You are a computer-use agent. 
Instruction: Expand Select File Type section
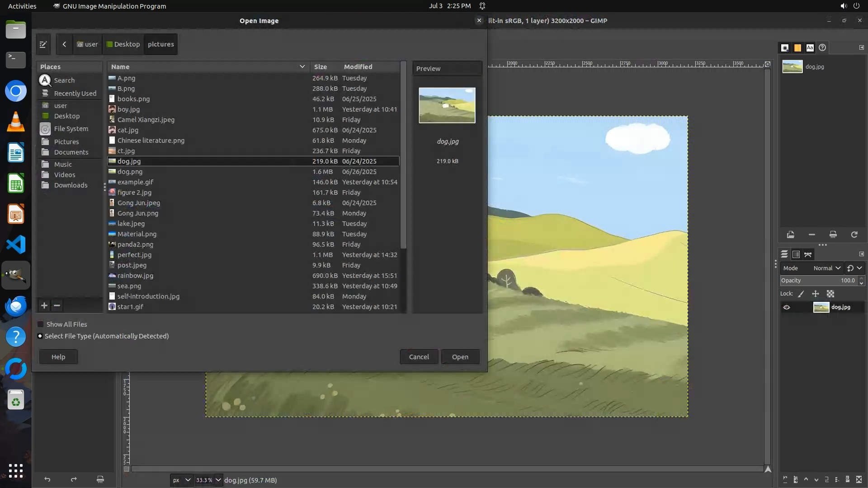pyautogui.click(x=40, y=336)
